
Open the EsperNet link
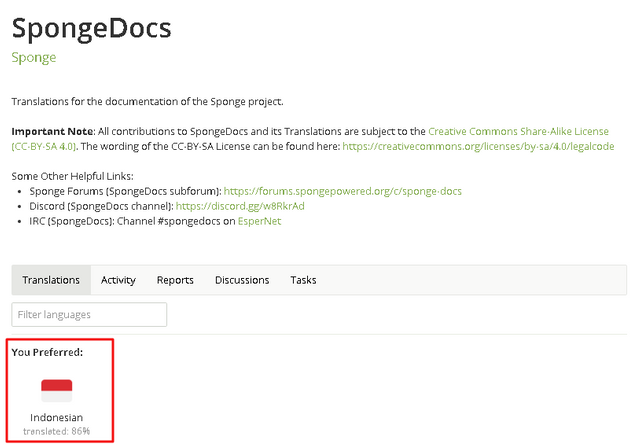tap(260, 221)
